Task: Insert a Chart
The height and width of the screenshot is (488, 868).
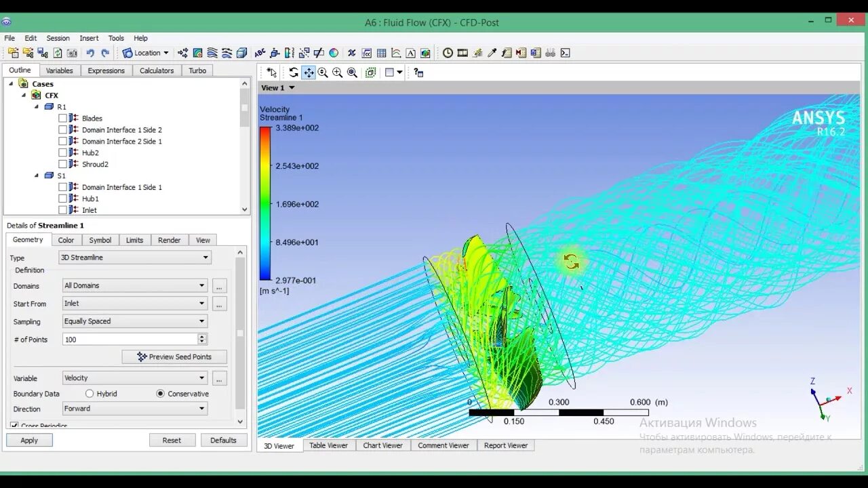Action: [397, 53]
